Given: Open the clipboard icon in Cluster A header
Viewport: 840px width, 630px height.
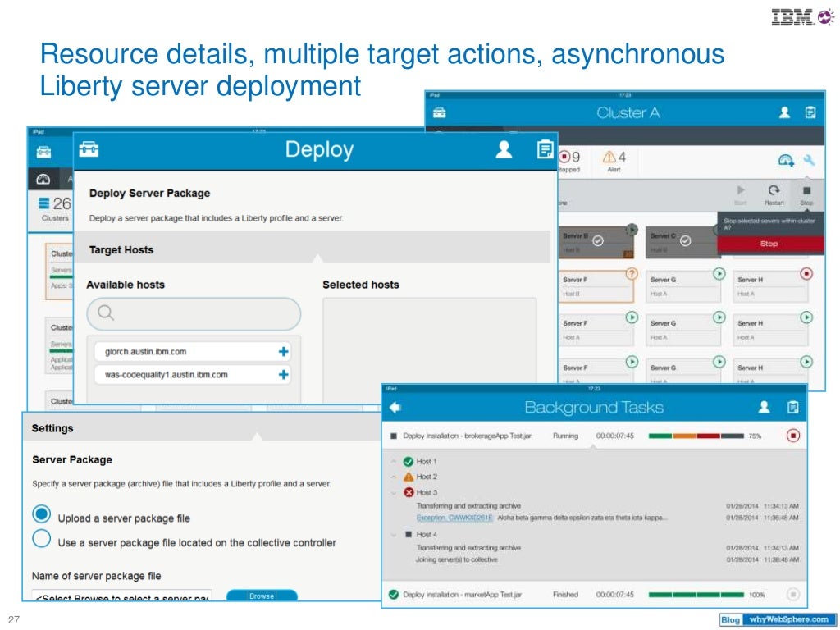Looking at the screenshot, I should [x=810, y=112].
